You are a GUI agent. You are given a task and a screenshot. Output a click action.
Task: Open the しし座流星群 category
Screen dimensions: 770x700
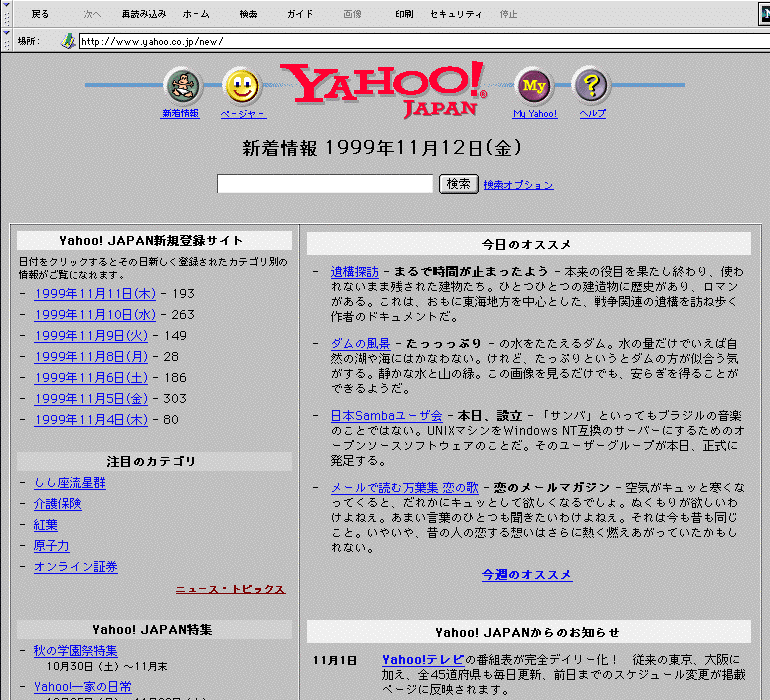pos(70,483)
